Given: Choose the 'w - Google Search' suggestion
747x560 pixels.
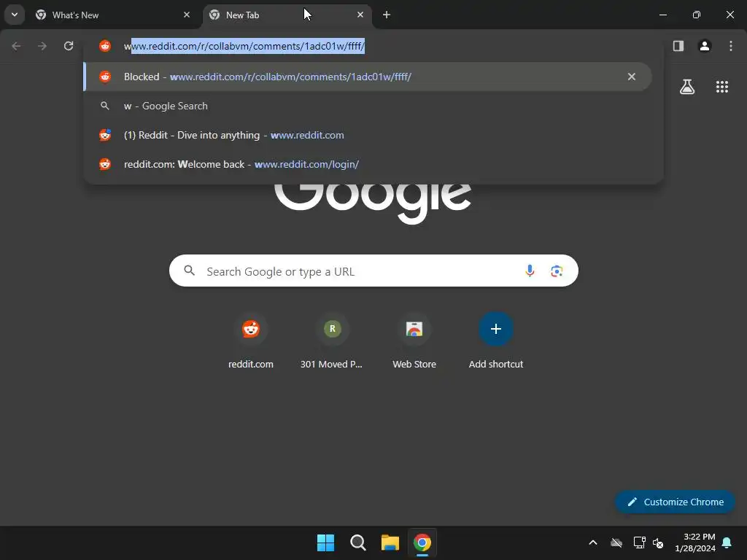Looking at the screenshot, I should 368,106.
